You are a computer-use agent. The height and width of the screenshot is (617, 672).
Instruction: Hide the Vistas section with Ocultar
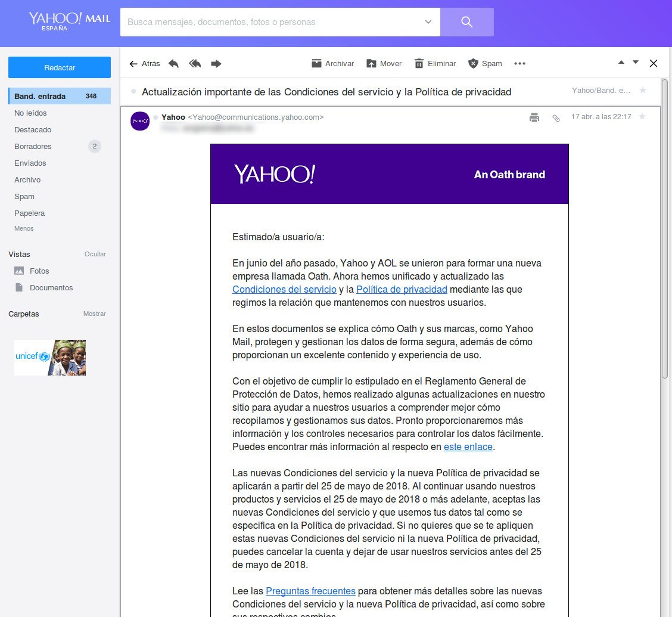95,254
